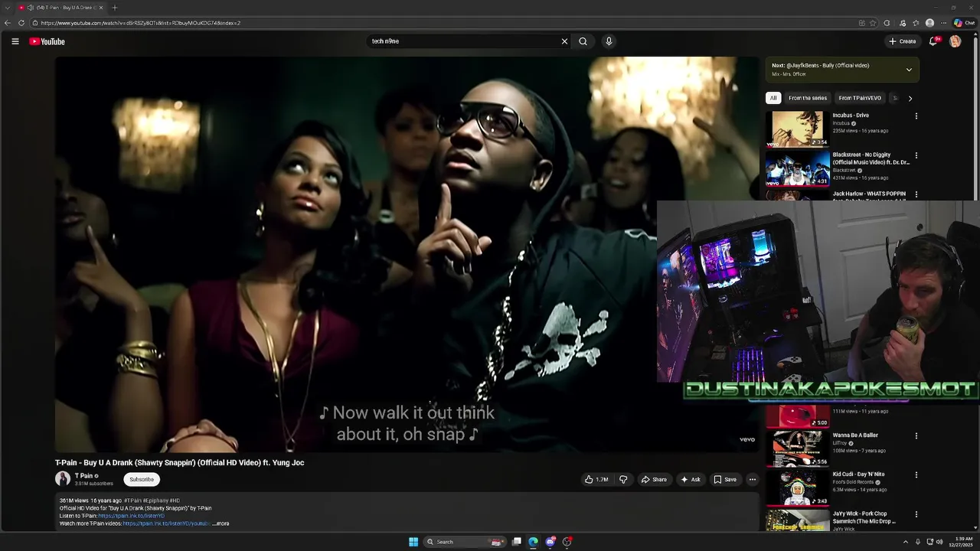Run search with the magnifier button
This screenshot has height=551, width=980.
pyautogui.click(x=583, y=41)
